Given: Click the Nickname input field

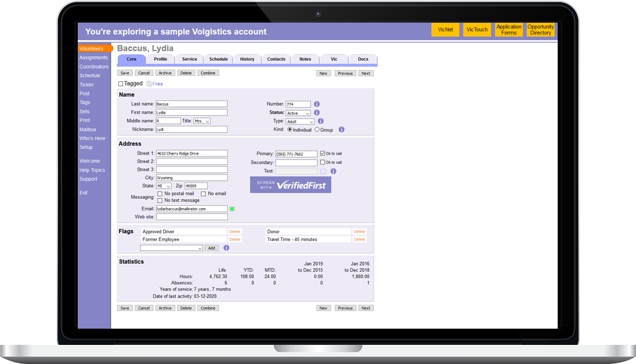Looking at the screenshot, I should coord(191,129).
